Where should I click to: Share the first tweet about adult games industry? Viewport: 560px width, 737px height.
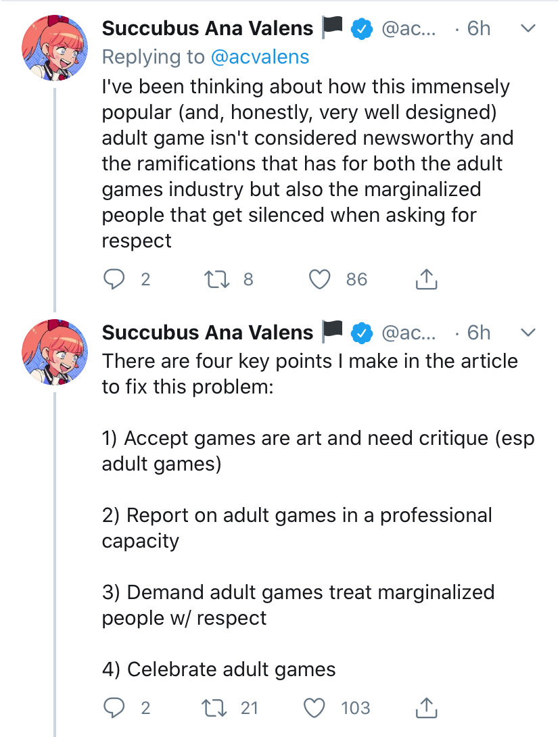425,279
